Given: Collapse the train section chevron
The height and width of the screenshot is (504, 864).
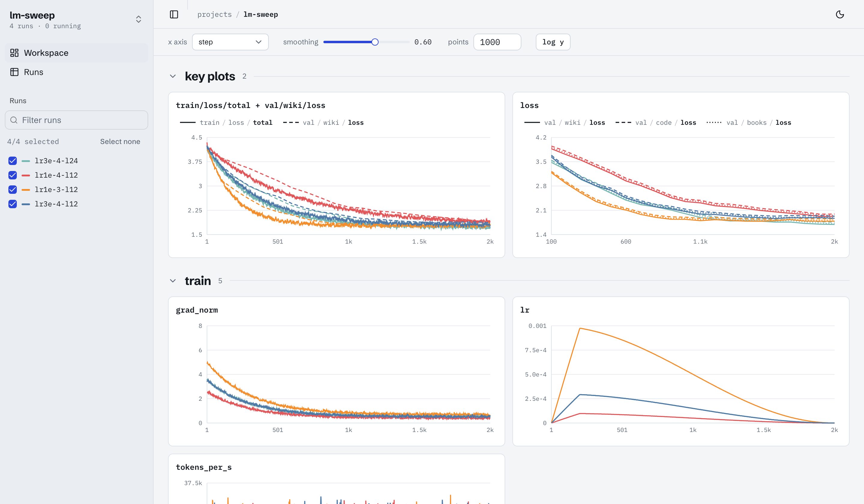Looking at the screenshot, I should [173, 281].
